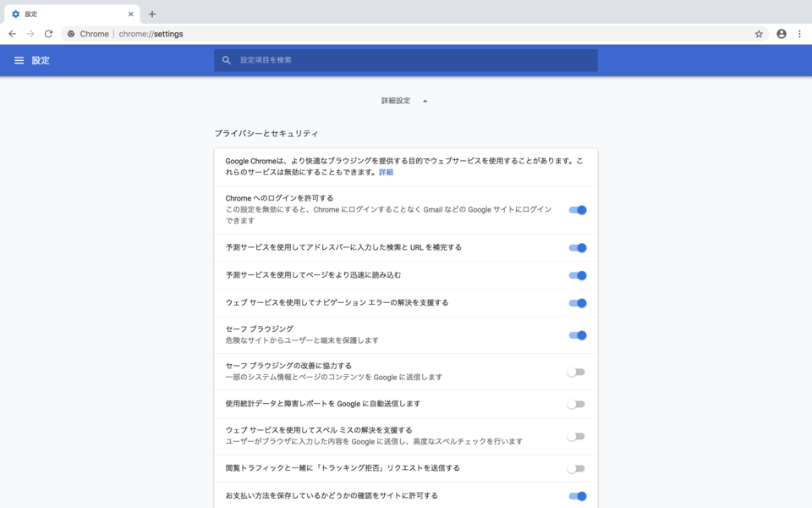This screenshot has height=508, width=812.
Task: Reload the settings page
Action: (49, 34)
